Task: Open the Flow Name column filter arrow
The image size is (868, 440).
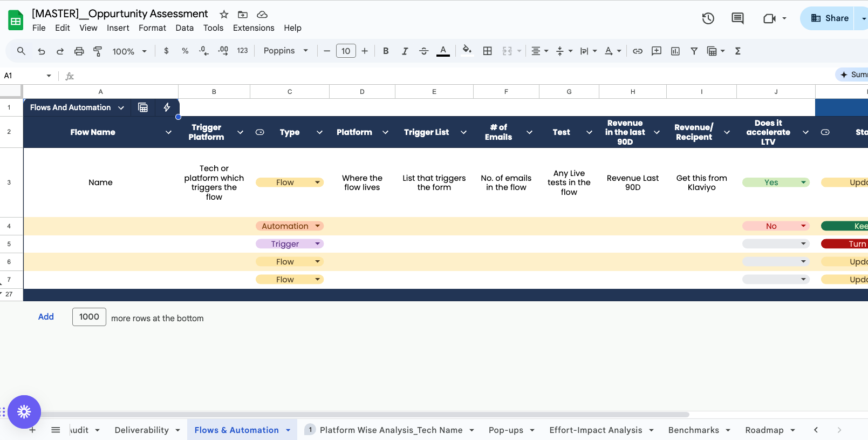Action: point(168,132)
